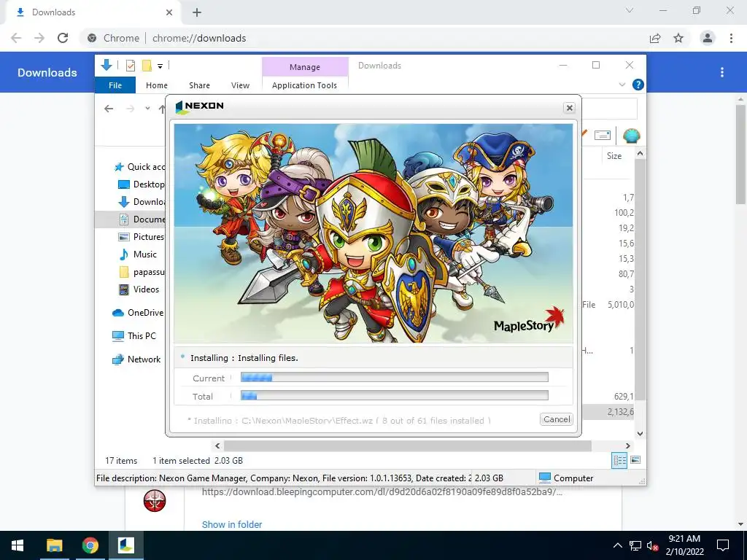
Task: Open Home ribbon tab in File Explorer
Action: (157, 85)
